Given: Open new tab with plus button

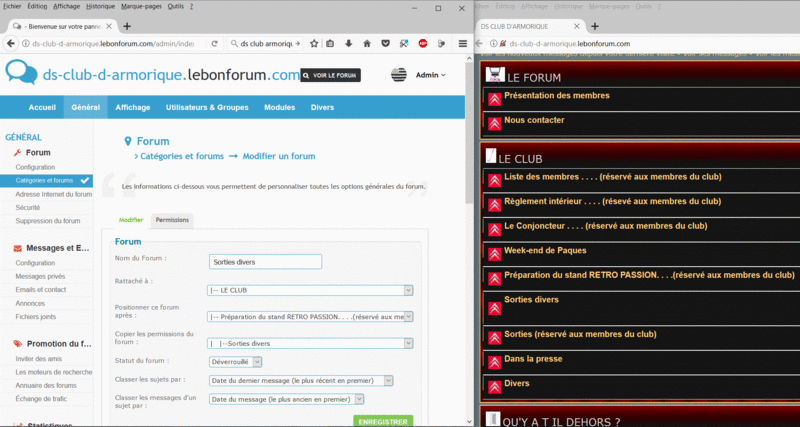Looking at the screenshot, I should (127, 26).
